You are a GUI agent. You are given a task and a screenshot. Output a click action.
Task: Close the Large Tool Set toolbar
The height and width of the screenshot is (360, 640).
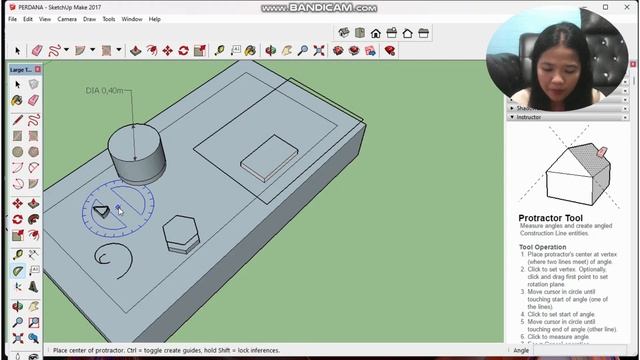pyautogui.click(x=38, y=70)
